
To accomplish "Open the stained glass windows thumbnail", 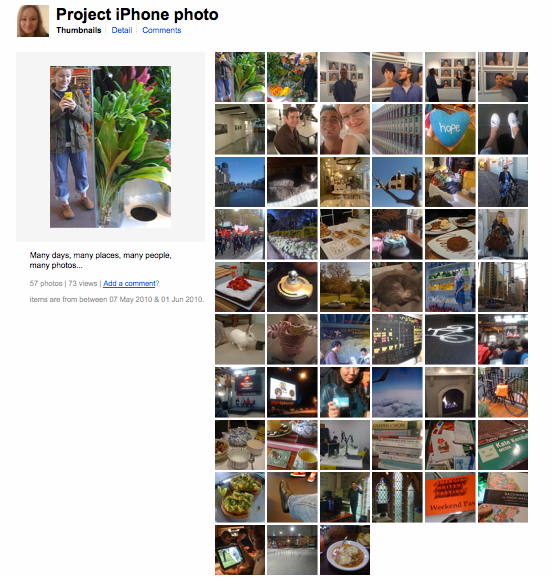I will click(x=397, y=498).
